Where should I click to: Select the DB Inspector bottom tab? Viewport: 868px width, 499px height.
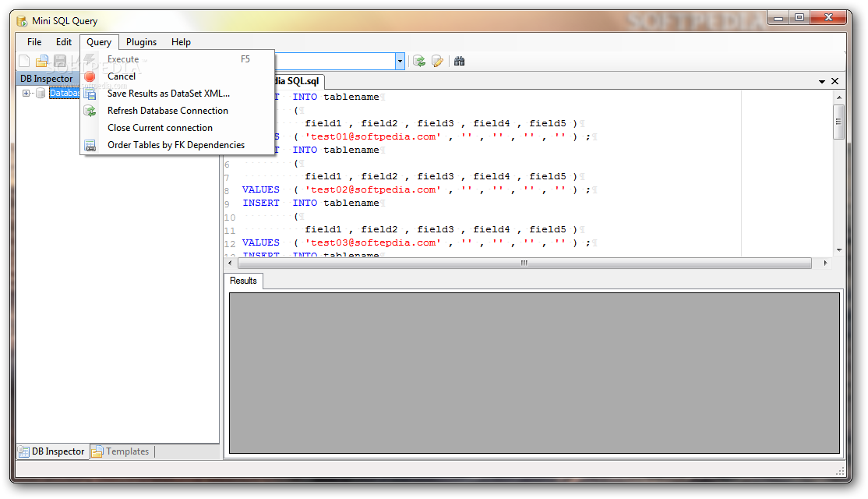[x=52, y=451]
